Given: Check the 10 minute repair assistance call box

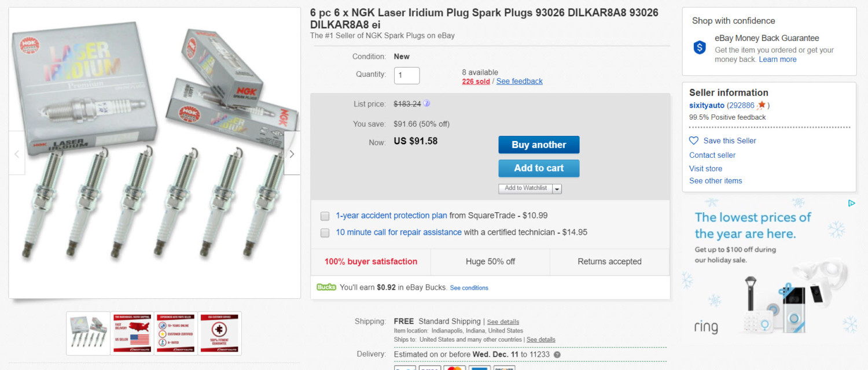Looking at the screenshot, I should pos(325,233).
